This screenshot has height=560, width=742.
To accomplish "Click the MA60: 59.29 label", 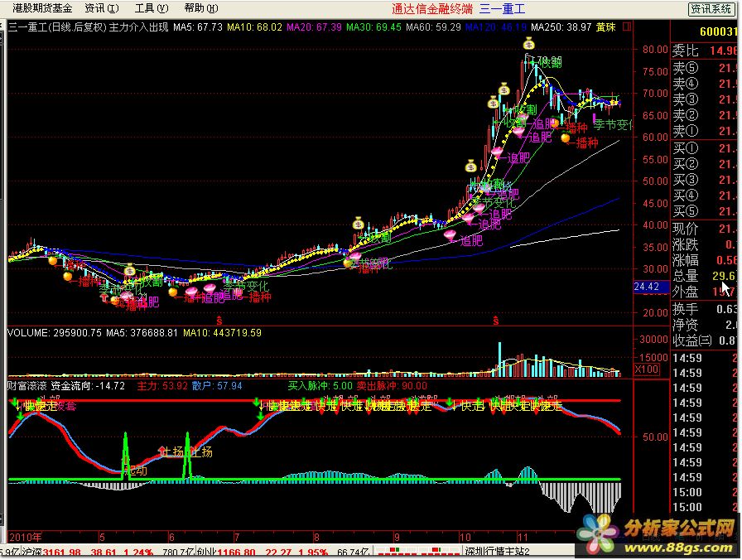I will (x=433, y=27).
